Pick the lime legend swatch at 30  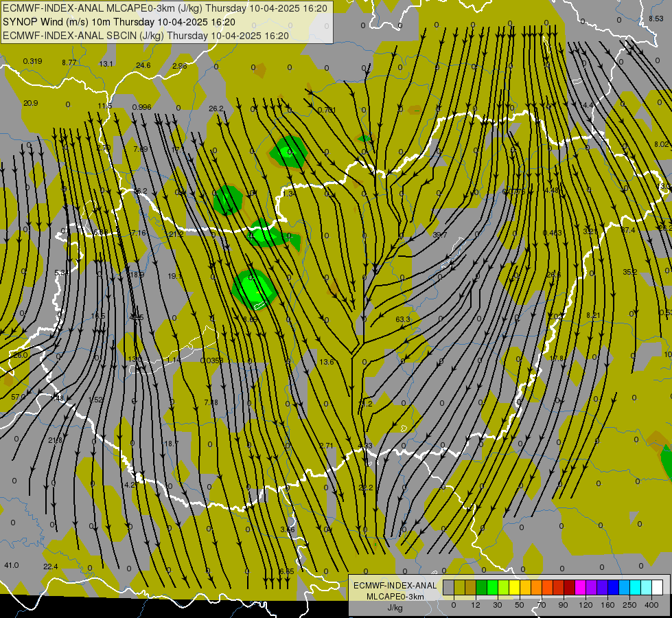pyautogui.click(x=504, y=587)
